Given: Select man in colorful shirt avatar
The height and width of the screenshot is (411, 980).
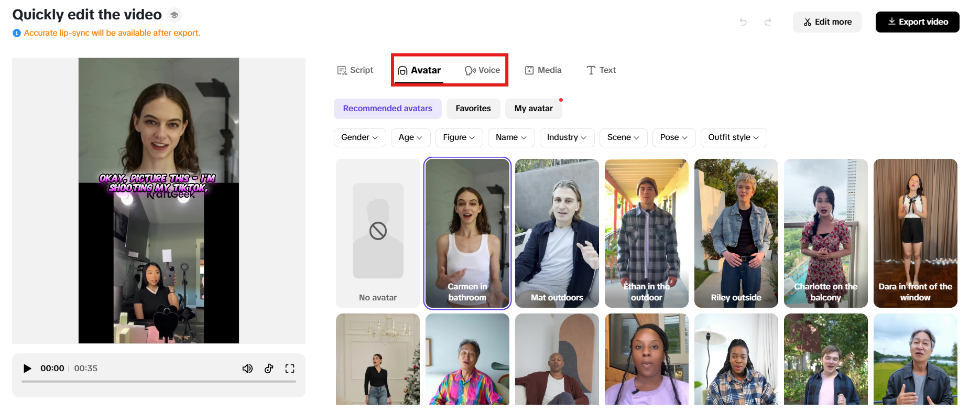Looking at the screenshot, I should 467,359.
